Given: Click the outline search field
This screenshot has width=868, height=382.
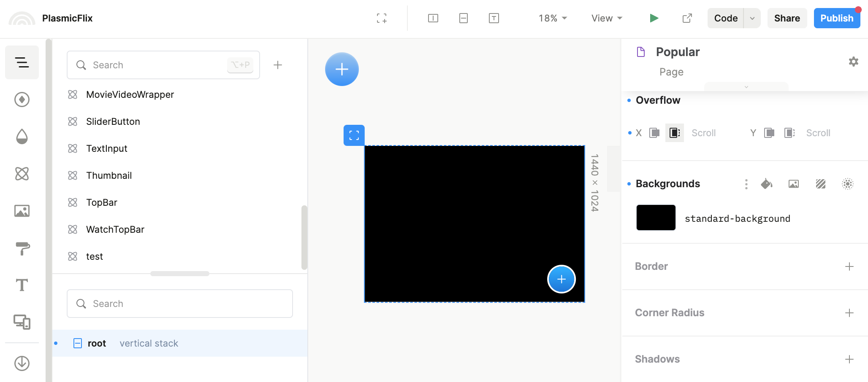Looking at the screenshot, I should click(180, 304).
